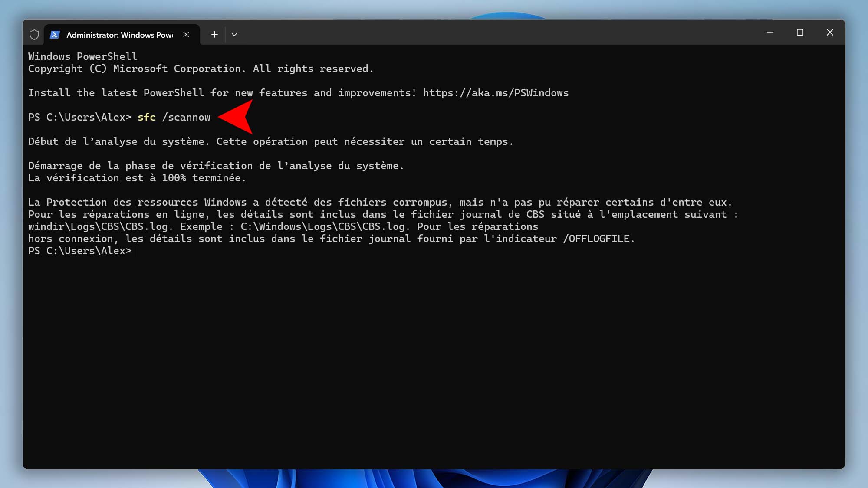Minimize the Terminal window
This screenshot has height=488, width=868.
770,33
